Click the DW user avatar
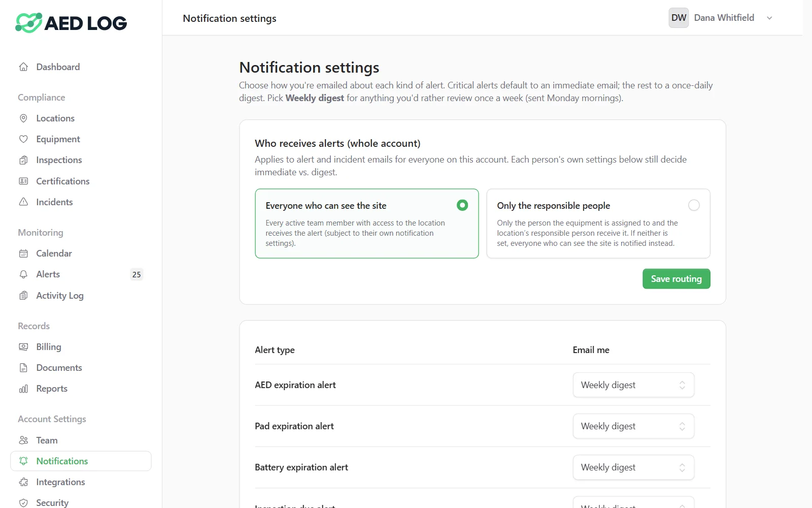The width and height of the screenshot is (812, 508). pyautogui.click(x=679, y=18)
